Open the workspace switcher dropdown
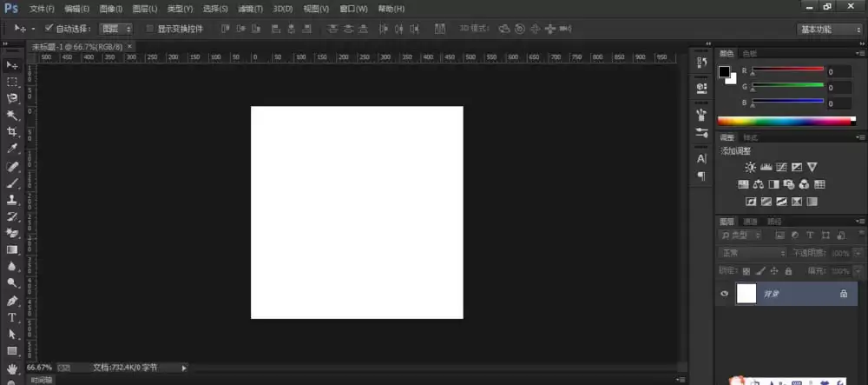868x385 pixels. pyautogui.click(x=829, y=30)
